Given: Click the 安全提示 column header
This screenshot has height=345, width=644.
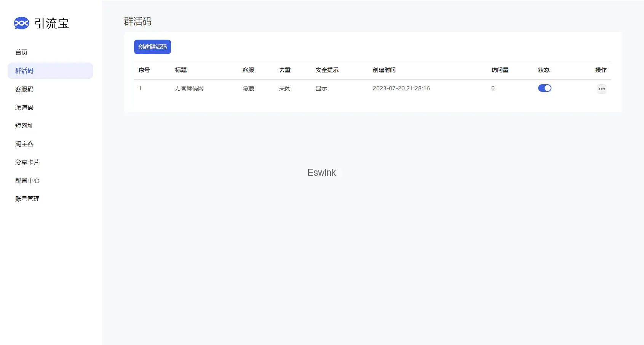Looking at the screenshot, I should pos(327,70).
